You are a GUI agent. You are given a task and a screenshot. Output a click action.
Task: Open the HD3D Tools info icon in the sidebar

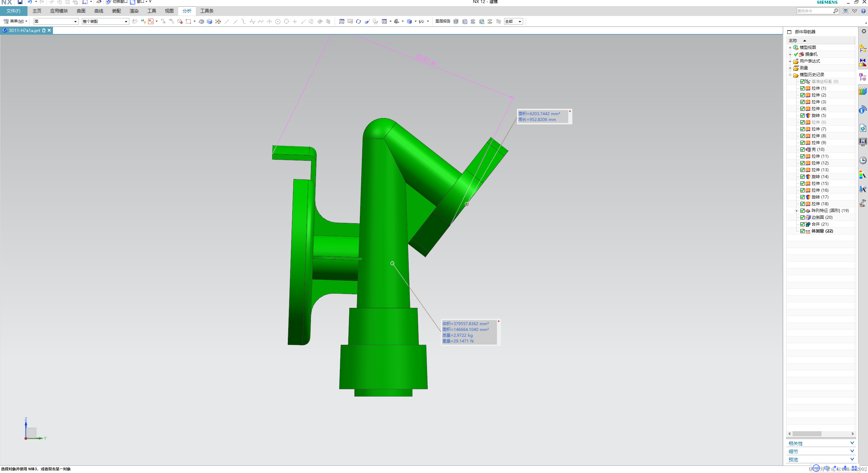(x=863, y=109)
